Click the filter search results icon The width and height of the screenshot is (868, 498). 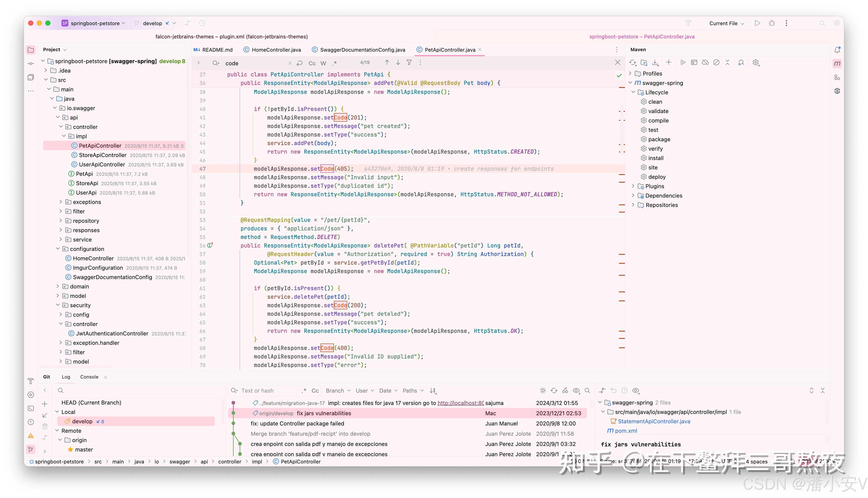tap(409, 63)
